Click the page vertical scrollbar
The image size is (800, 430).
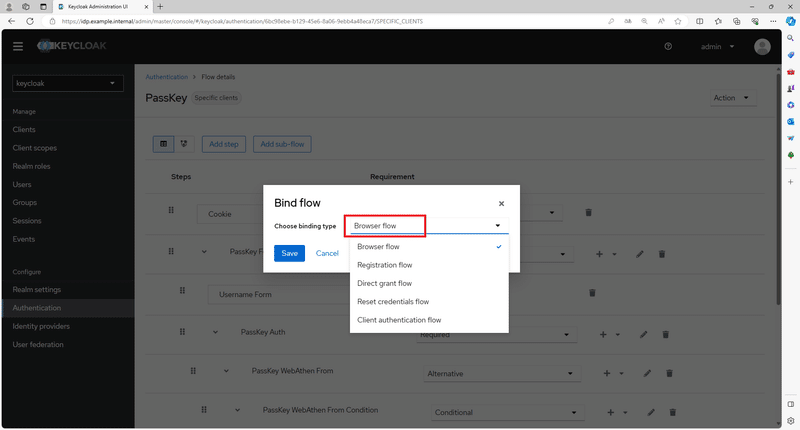pyautogui.click(x=778, y=189)
